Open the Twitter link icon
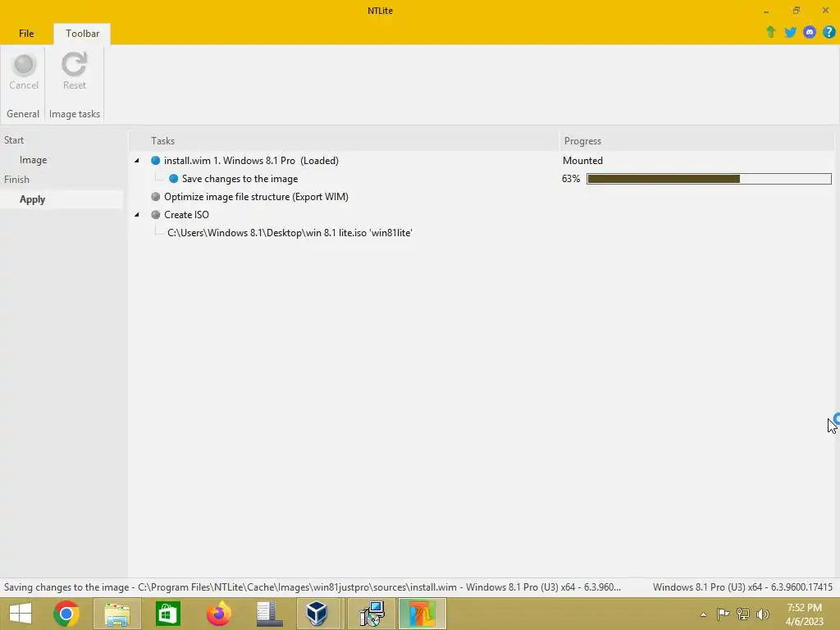840x630 pixels. (790, 32)
